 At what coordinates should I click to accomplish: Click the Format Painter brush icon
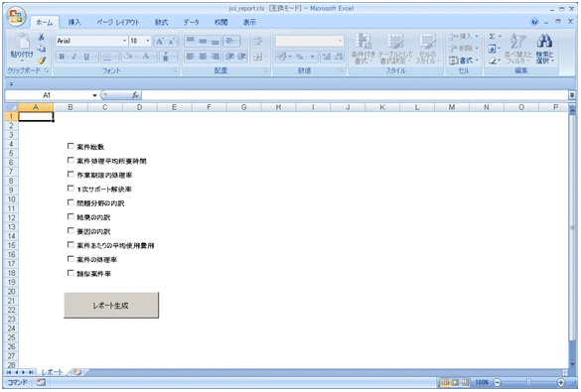click(x=42, y=61)
